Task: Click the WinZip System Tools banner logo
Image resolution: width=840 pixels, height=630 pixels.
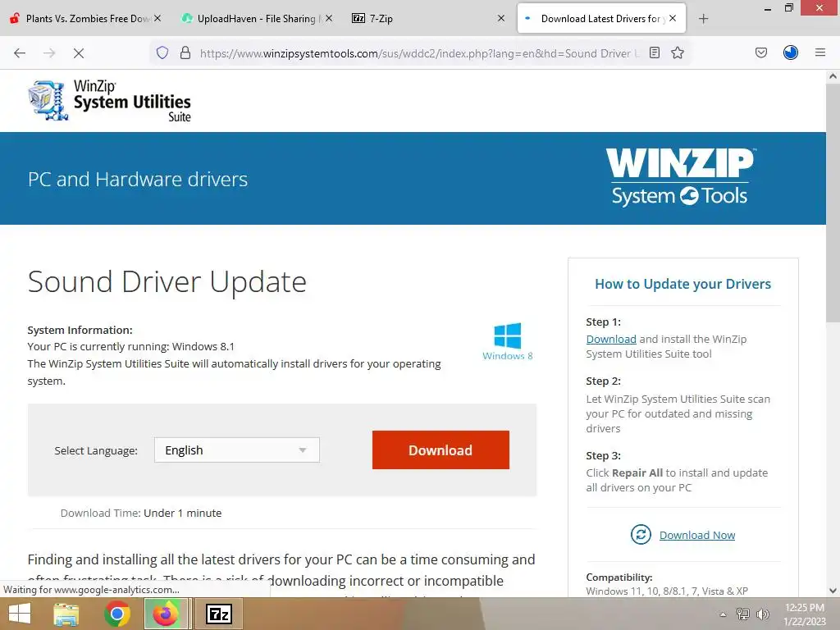Action: [x=680, y=177]
